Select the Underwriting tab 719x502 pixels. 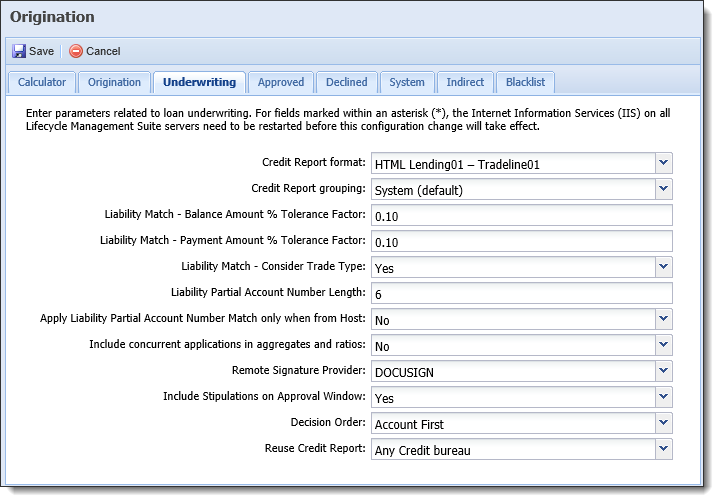[199, 83]
